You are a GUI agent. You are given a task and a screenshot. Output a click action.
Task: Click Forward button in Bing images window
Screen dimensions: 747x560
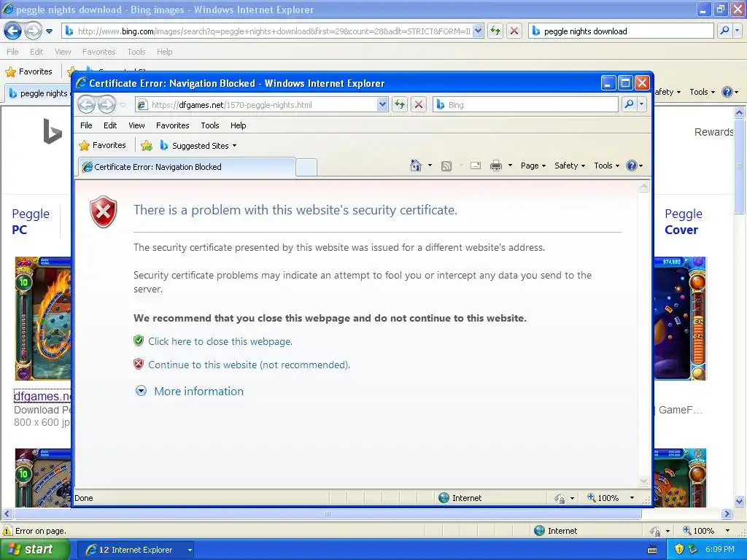(x=33, y=31)
